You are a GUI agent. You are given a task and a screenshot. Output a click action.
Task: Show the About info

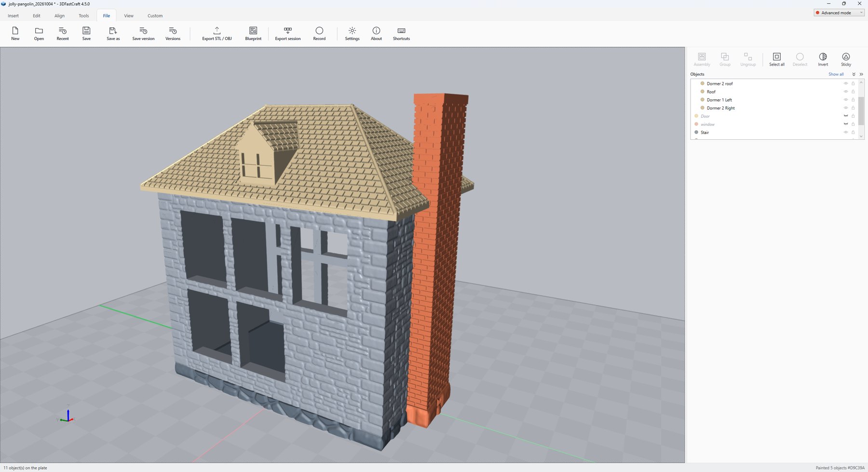(376, 33)
